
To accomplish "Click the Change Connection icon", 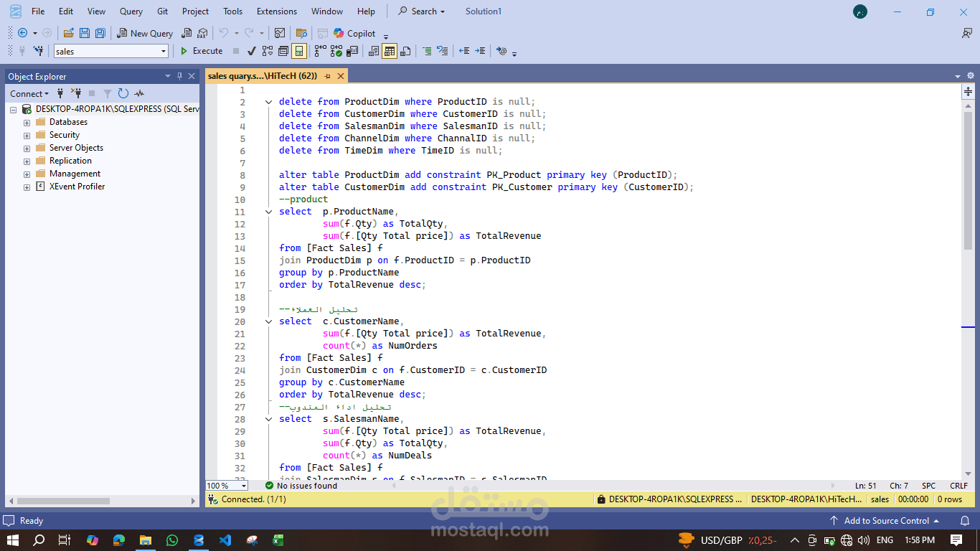I will pyautogui.click(x=39, y=51).
